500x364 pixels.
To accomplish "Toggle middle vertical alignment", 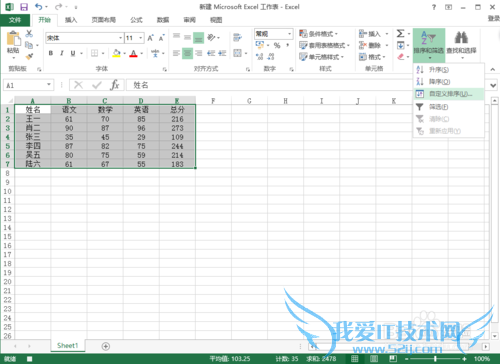I will tap(187, 37).
